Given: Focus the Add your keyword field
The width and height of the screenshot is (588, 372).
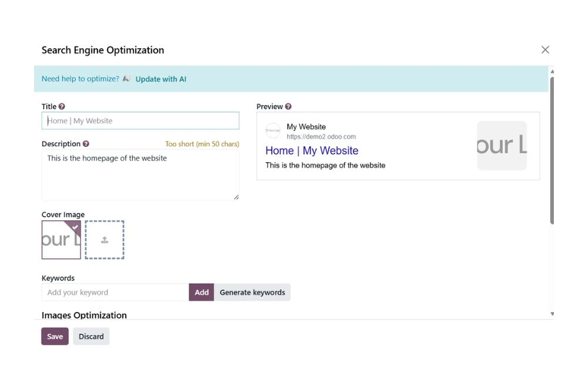Looking at the screenshot, I should (x=115, y=292).
